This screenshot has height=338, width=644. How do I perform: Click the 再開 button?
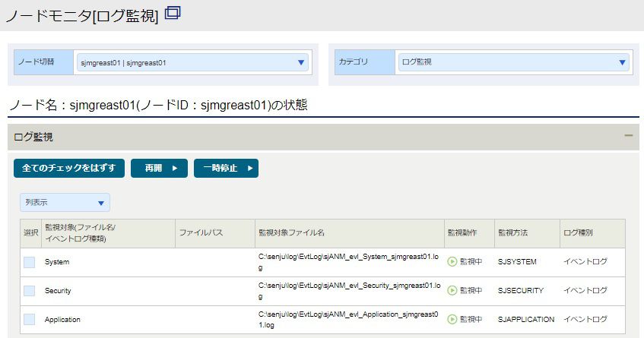160,168
